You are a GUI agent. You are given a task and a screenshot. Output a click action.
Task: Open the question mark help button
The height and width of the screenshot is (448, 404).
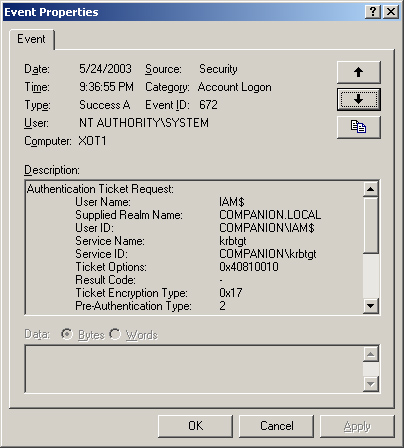pos(373,12)
